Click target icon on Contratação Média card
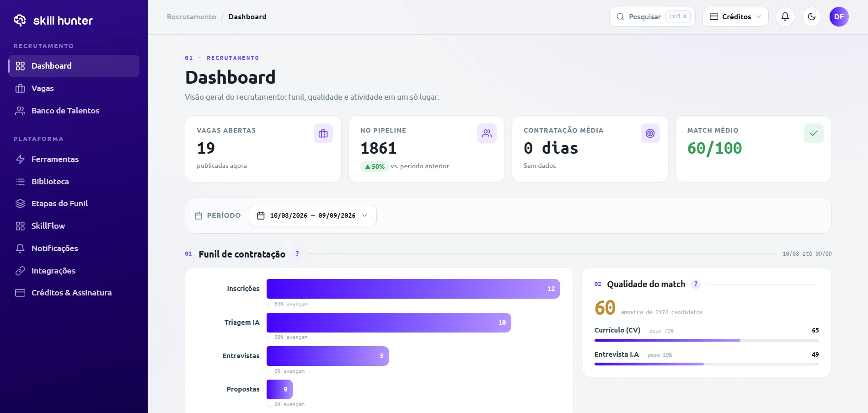Viewport: 868px width, 413px height. 650,134
